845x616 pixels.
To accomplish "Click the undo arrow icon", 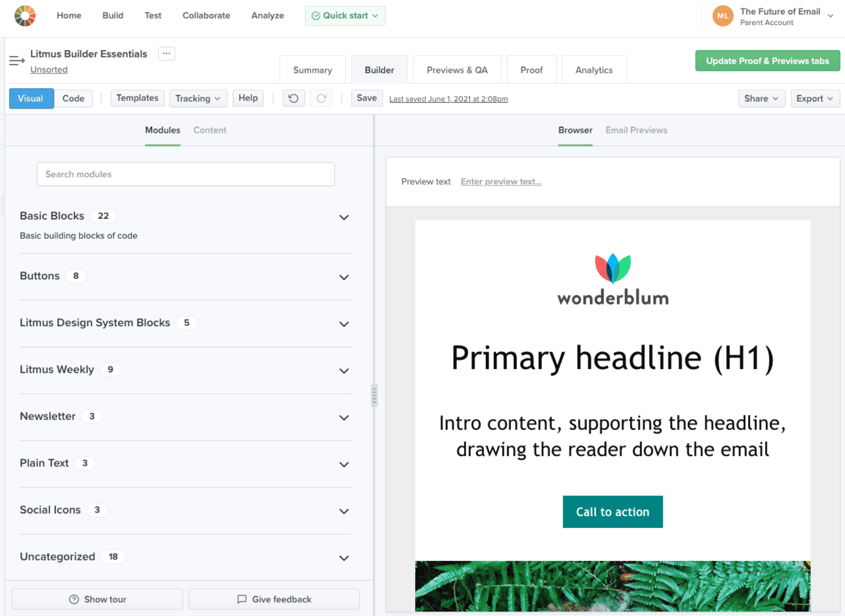I will pos(293,98).
